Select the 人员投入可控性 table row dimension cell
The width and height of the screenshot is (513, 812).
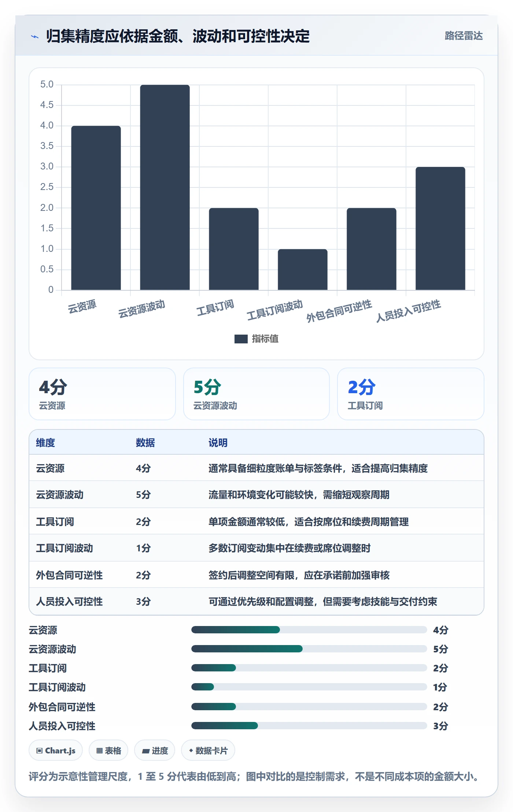tap(69, 601)
